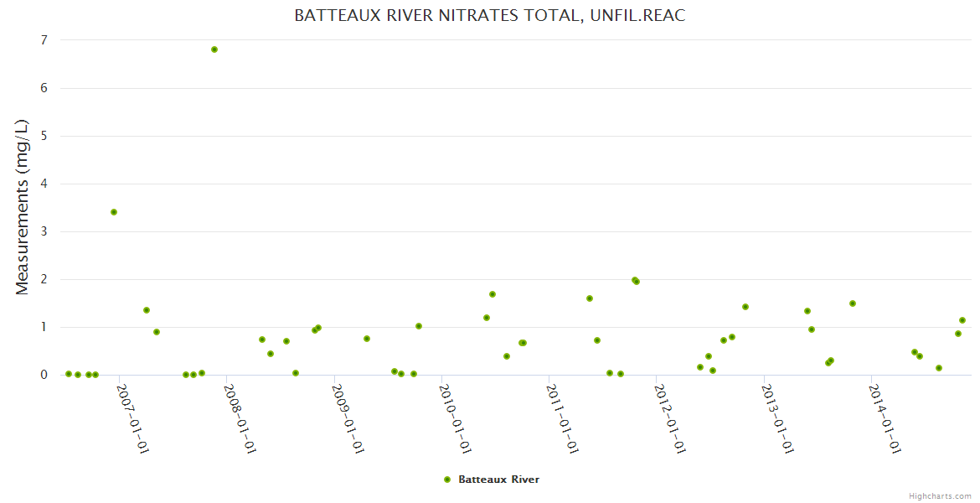Select the 1.4 mg/L point in late 2012
The width and height of the screenshot is (980, 503).
tap(745, 307)
